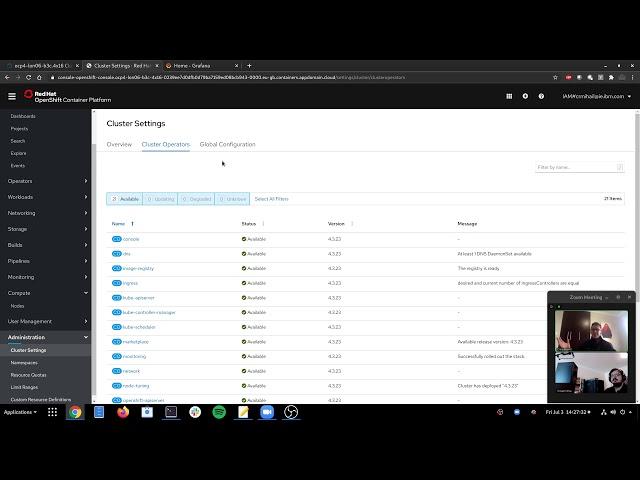Open OBS Studio from the taskbar

[291, 412]
